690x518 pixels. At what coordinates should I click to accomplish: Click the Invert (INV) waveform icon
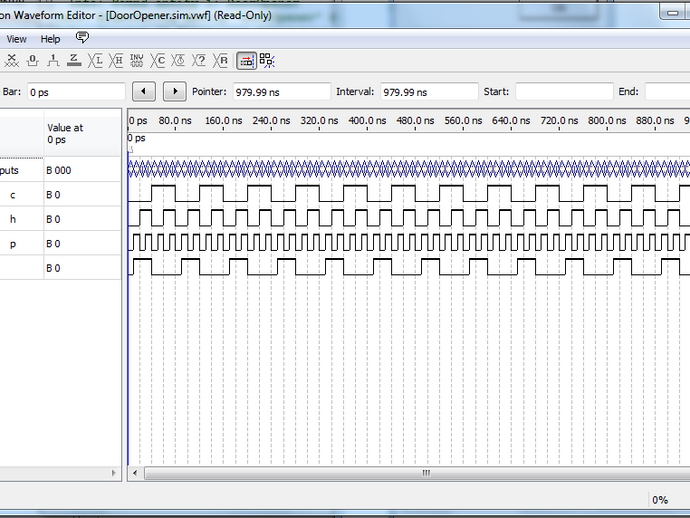(137, 61)
